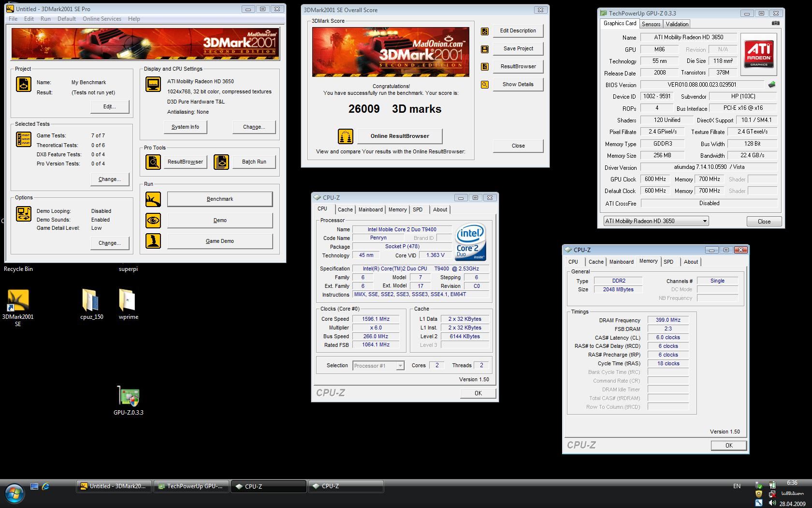Screen dimensions: 812x508
Task: Open the Help menu in 3DMark2001
Action: pos(134,19)
